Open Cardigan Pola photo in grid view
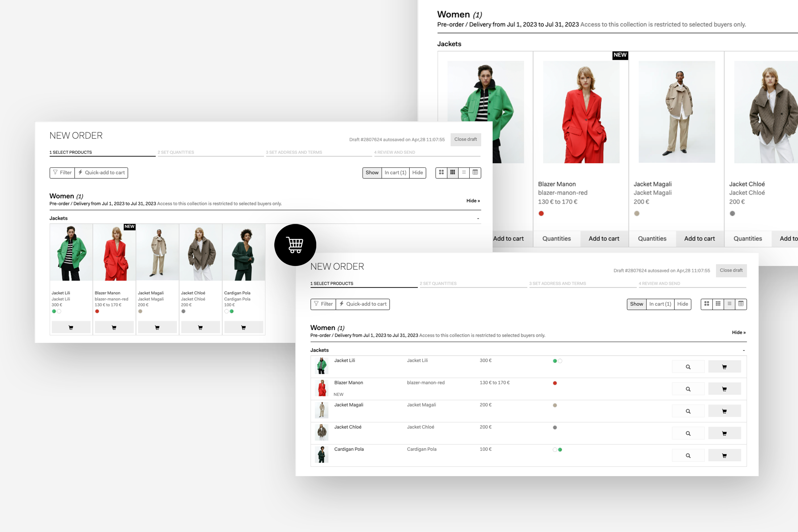This screenshot has height=532, width=798. 244,252
